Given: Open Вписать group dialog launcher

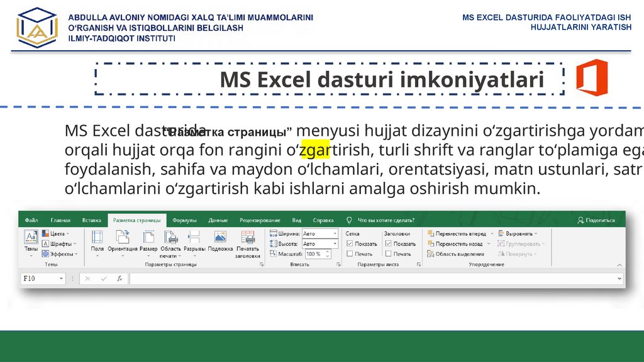Looking at the screenshot, I should pos(338,265).
